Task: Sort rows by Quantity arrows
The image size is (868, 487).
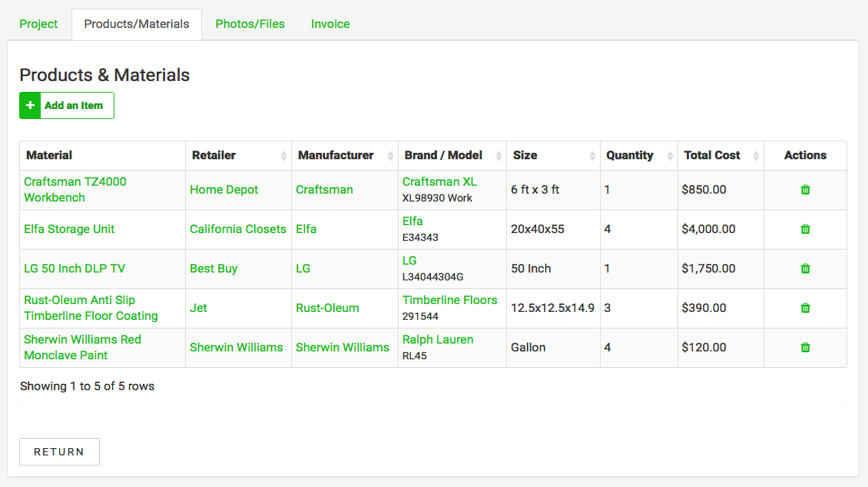Action: (670, 155)
